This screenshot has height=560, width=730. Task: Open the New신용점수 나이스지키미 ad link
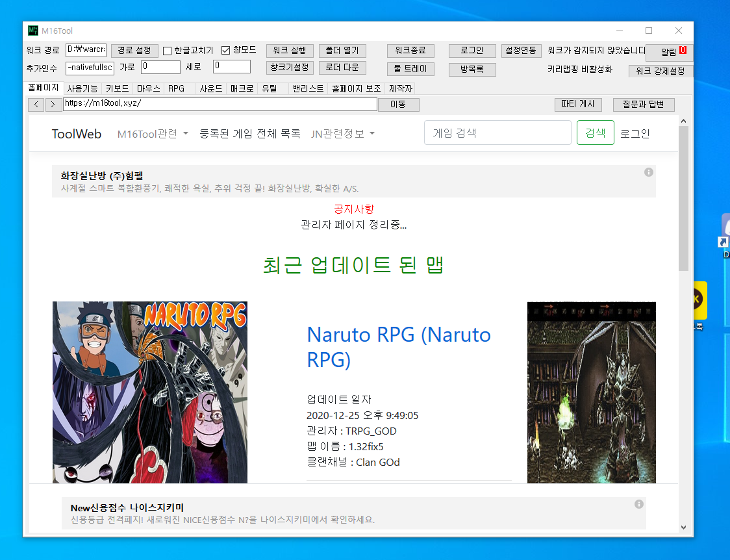pyautogui.click(x=127, y=508)
